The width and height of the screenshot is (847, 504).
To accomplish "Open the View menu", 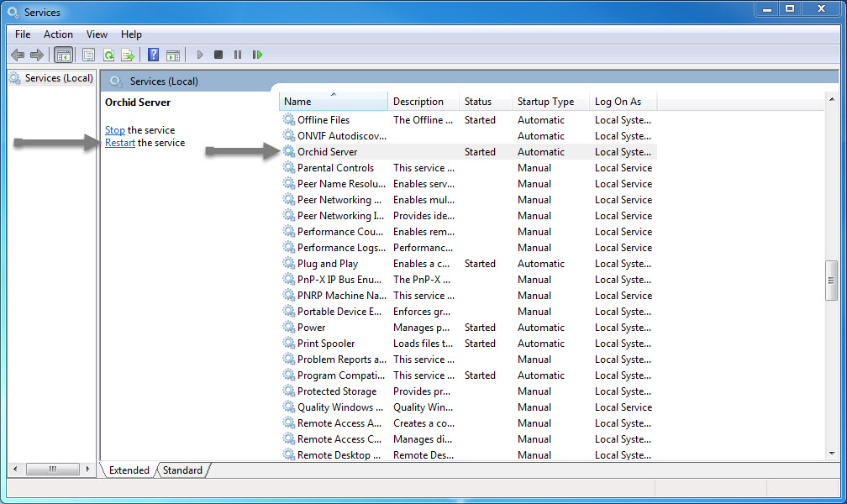I will 97,34.
